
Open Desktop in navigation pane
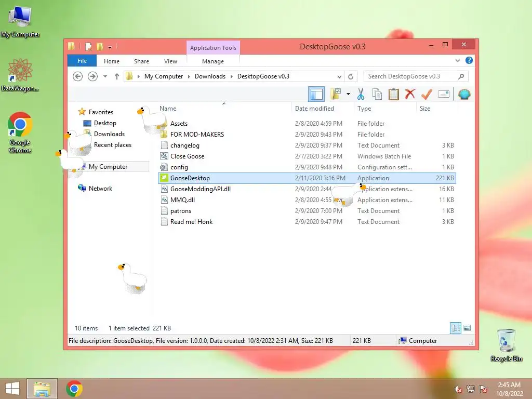(x=105, y=123)
